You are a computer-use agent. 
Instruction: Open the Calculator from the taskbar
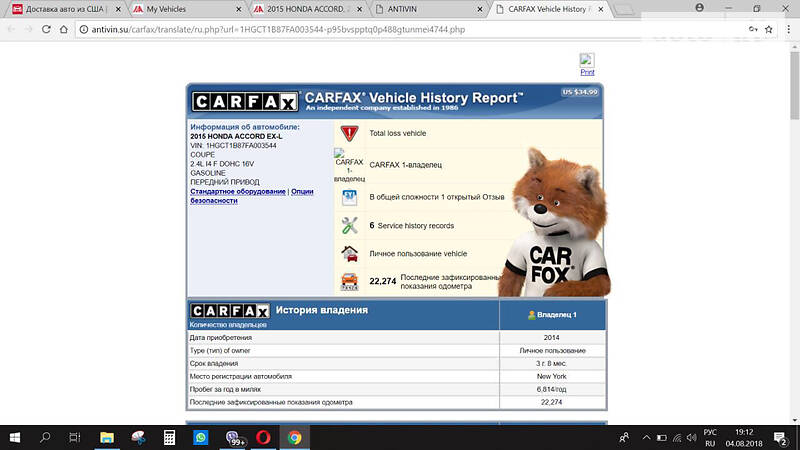(169, 437)
